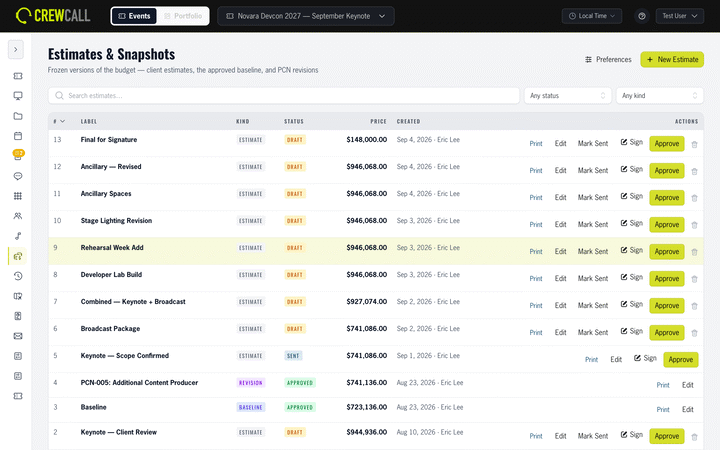Print the Baseline snapshot
The height and width of the screenshot is (450, 720).
point(663,410)
